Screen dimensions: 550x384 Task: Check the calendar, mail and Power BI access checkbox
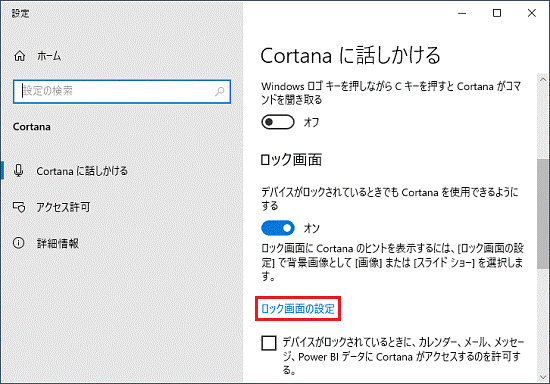[269, 343]
